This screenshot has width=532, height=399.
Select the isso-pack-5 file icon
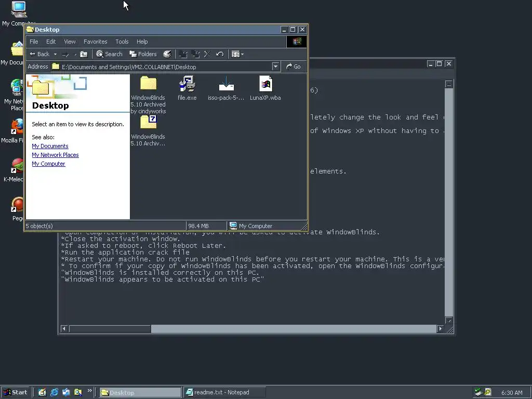click(226, 88)
